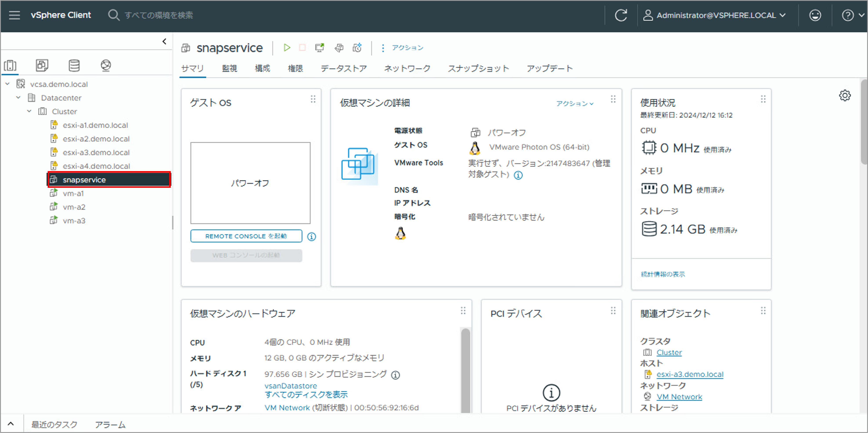Viewport: 868px width, 433px height.
Task: Open the サマリ tab
Action: pyautogui.click(x=192, y=68)
